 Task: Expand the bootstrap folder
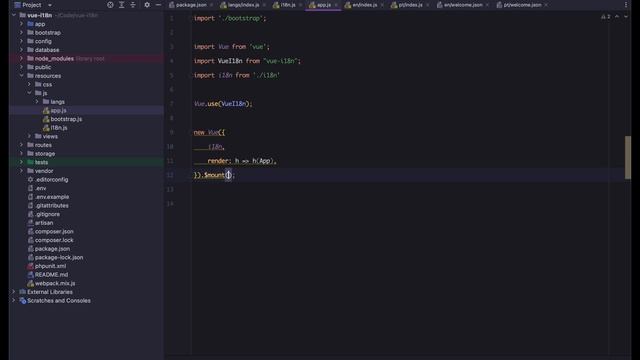click(x=21, y=33)
